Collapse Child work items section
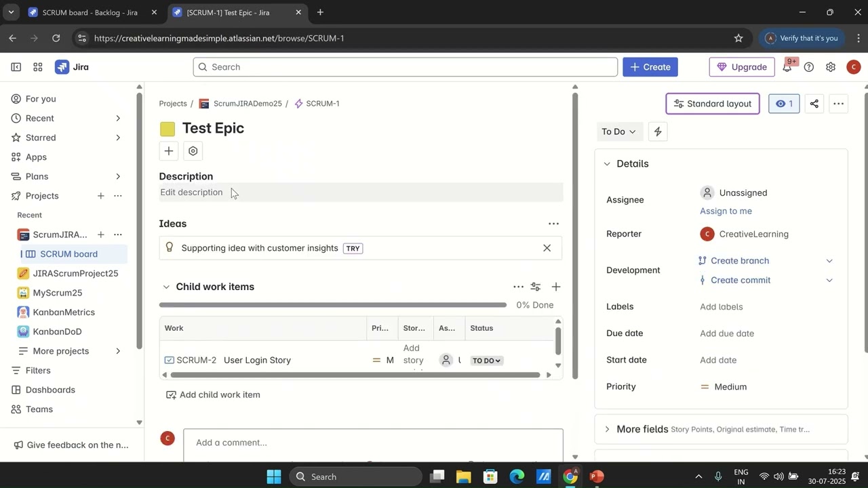The image size is (868, 488). [x=166, y=287]
